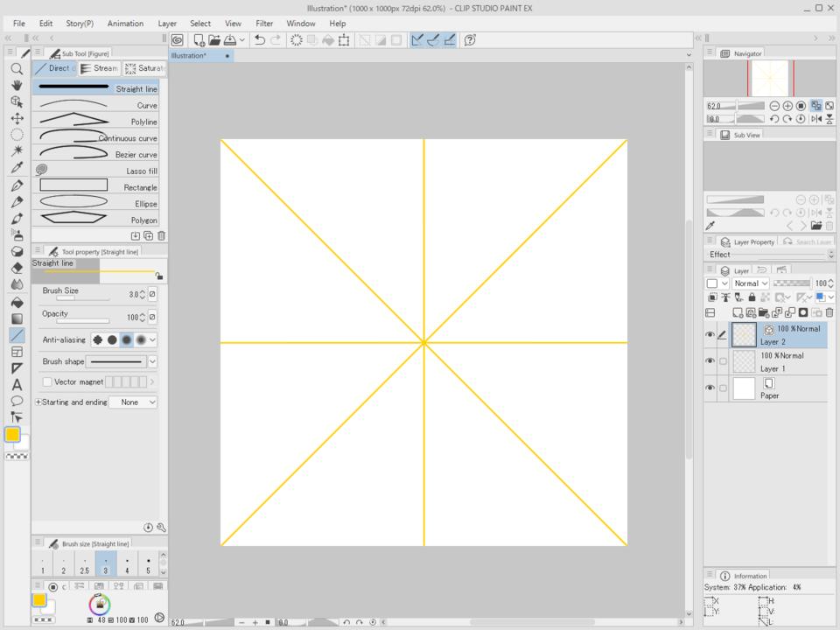
Task: Choose the Polygon sub tool
Action: (96, 220)
